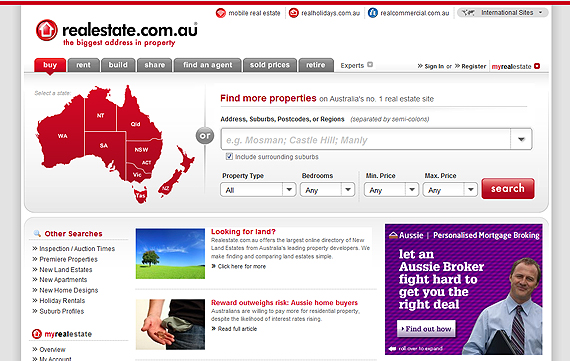This screenshot has width=570, height=361.
Task: Click the green field land thumbnail
Action: tap(170, 253)
